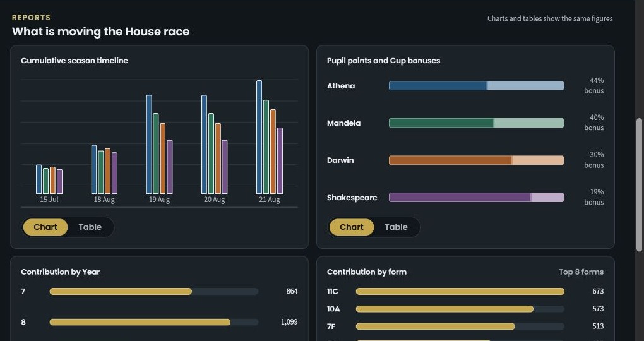Click the 7F form contribution bar
The image size is (644, 341).
point(460,326)
